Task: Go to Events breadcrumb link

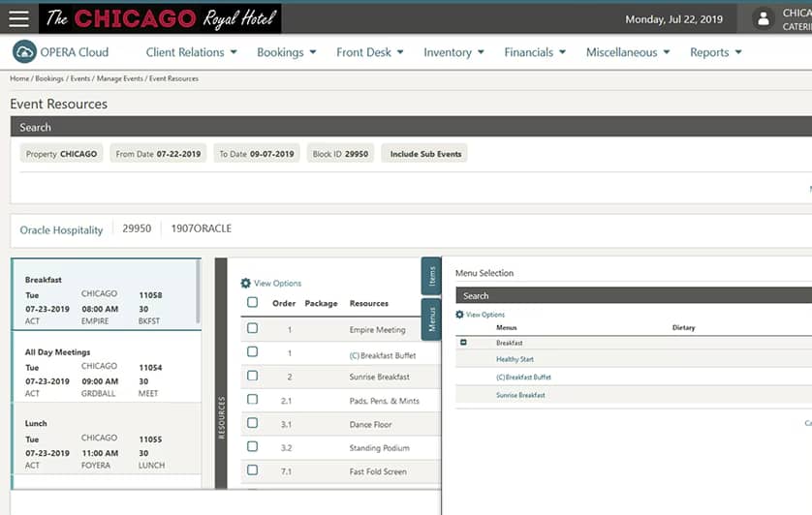Action: click(x=80, y=78)
